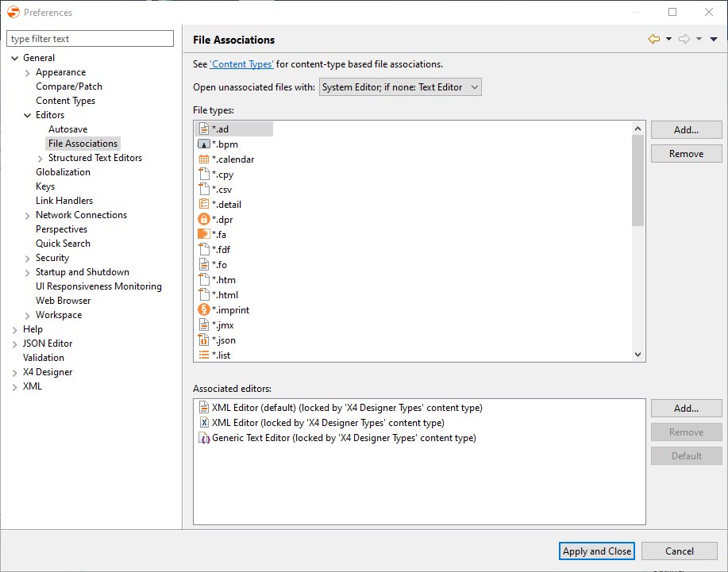Open the preferences view menu triangle
Screen dimensions: 728x572
[714, 39]
